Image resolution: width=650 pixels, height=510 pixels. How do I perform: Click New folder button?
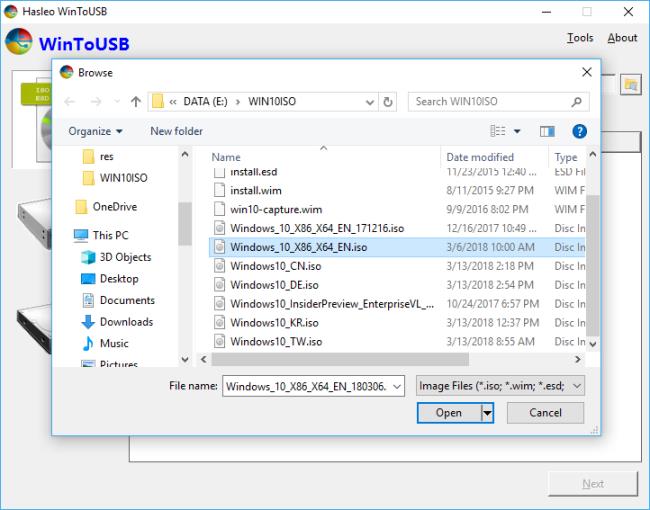pos(176,131)
